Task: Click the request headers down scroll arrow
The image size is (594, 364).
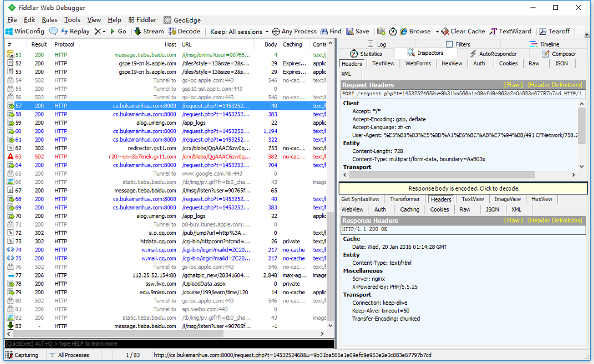Action: tap(581, 166)
